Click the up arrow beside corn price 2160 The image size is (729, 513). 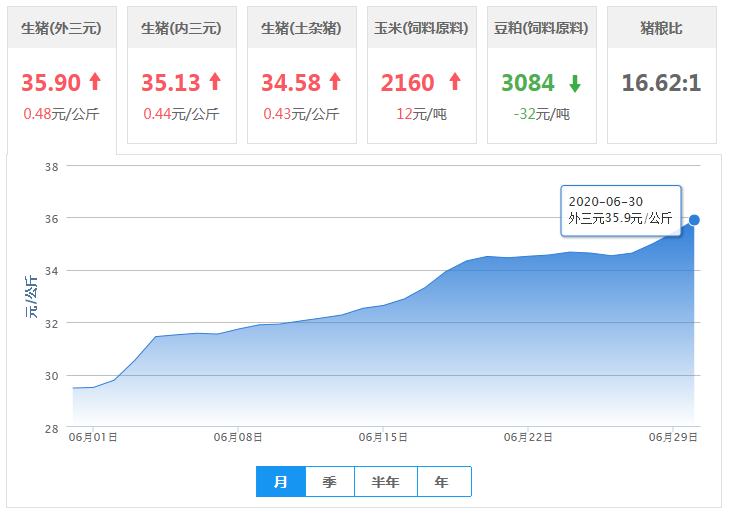pos(455,82)
